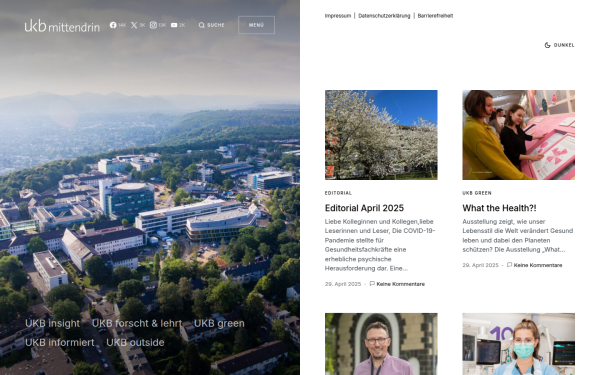Open thumbnail of nurse wearing mask

click(x=518, y=344)
